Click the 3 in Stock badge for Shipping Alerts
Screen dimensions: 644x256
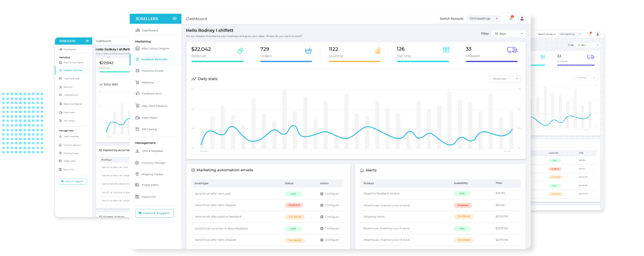[x=463, y=216]
